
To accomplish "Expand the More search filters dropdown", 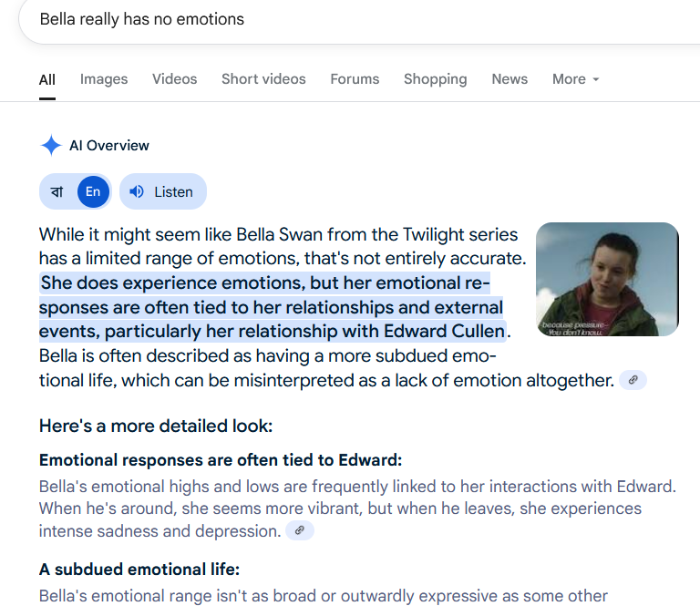I will click(575, 79).
